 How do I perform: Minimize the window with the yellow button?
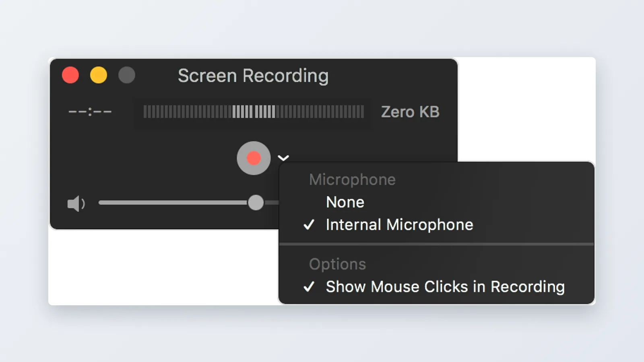click(x=99, y=75)
